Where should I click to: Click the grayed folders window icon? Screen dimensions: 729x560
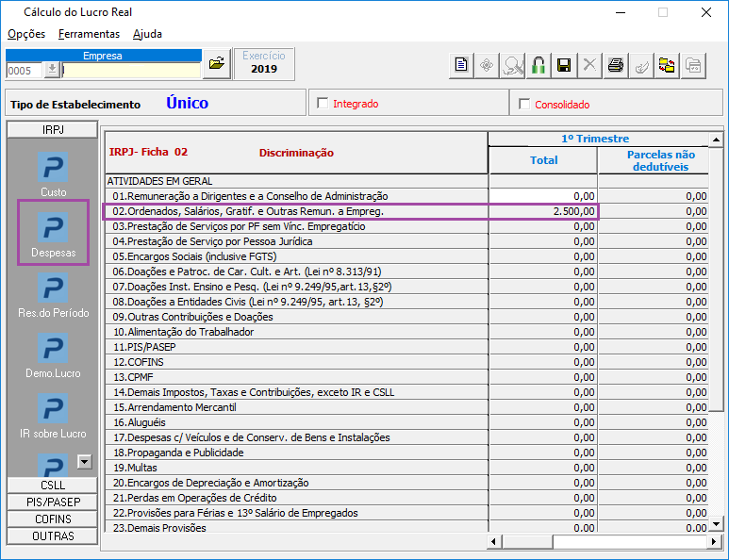(x=693, y=65)
